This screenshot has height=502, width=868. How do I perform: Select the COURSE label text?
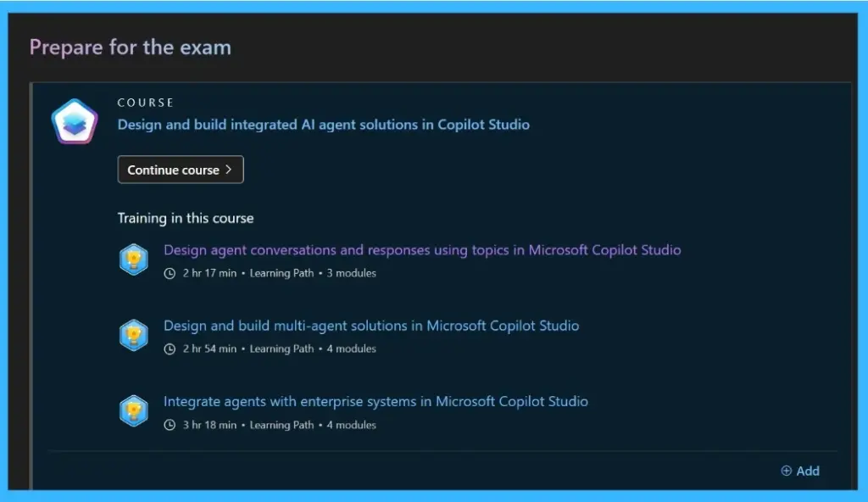(x=146, y=102)
